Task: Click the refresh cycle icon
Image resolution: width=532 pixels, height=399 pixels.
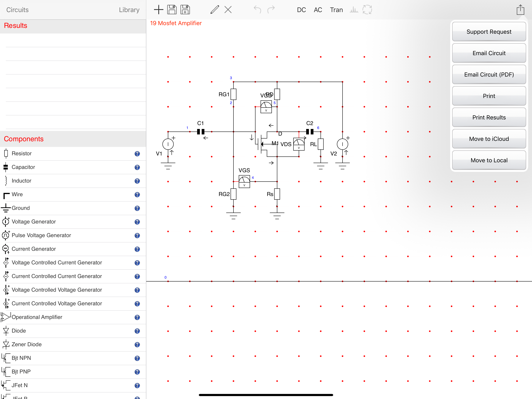Action: coord(367,10)
